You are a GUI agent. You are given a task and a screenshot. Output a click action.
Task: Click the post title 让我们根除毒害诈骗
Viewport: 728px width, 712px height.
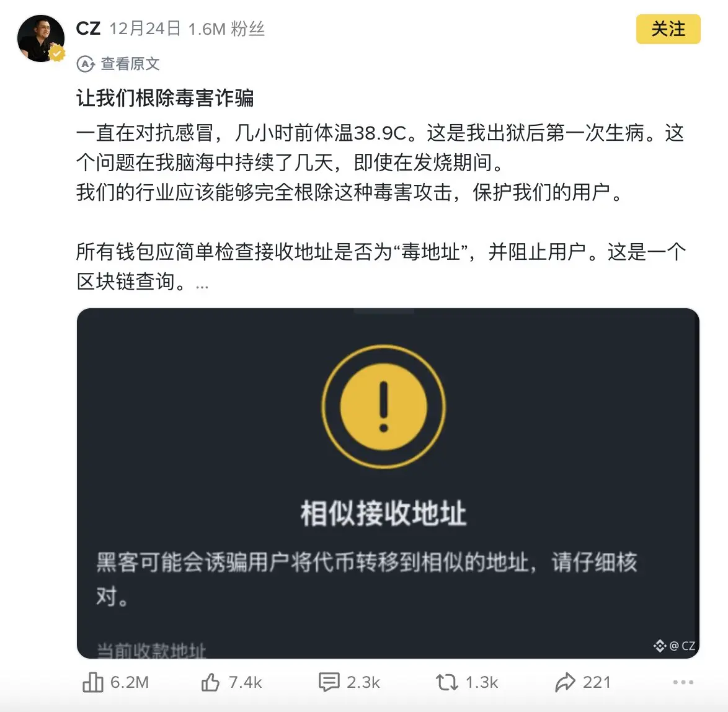click(165, 98)
